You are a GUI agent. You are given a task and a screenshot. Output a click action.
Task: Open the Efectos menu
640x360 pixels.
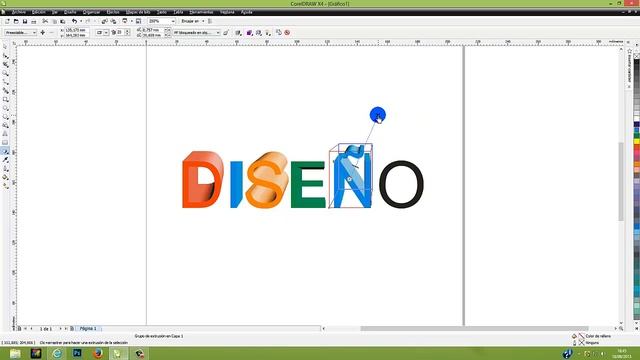click(113, 12)
